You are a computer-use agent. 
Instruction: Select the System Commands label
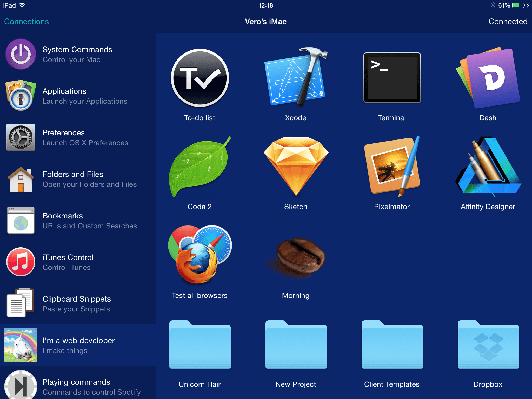click(x=77, y=50)
